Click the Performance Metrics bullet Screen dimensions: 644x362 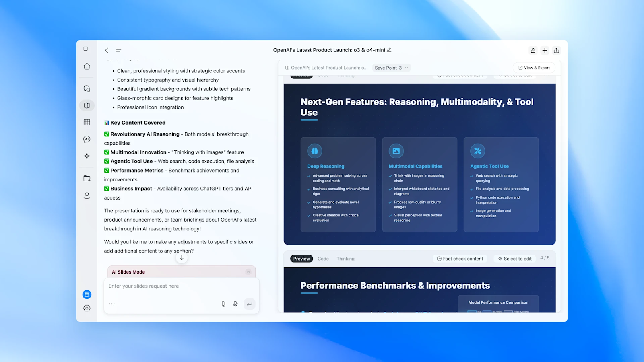[172, 175]
